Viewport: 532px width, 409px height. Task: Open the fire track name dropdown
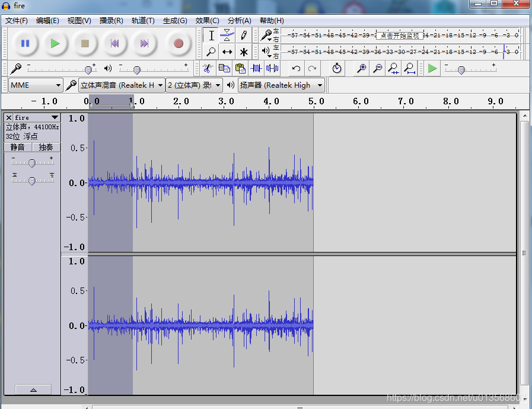(x=37, y=117)
